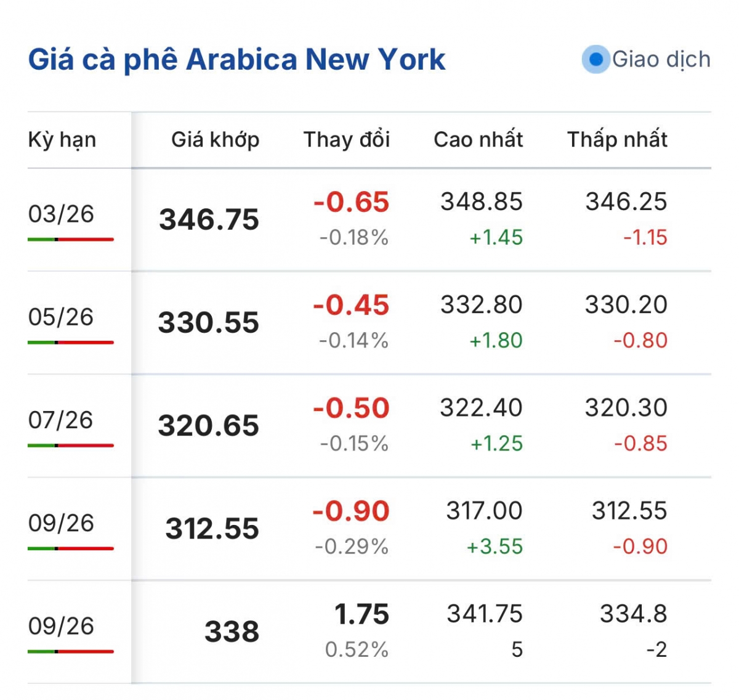This screenshot has height=700, width=739.
Task: Open the Giá cà phê Arabica New York title
Action: pyautogui.click(x=236, y=60)
